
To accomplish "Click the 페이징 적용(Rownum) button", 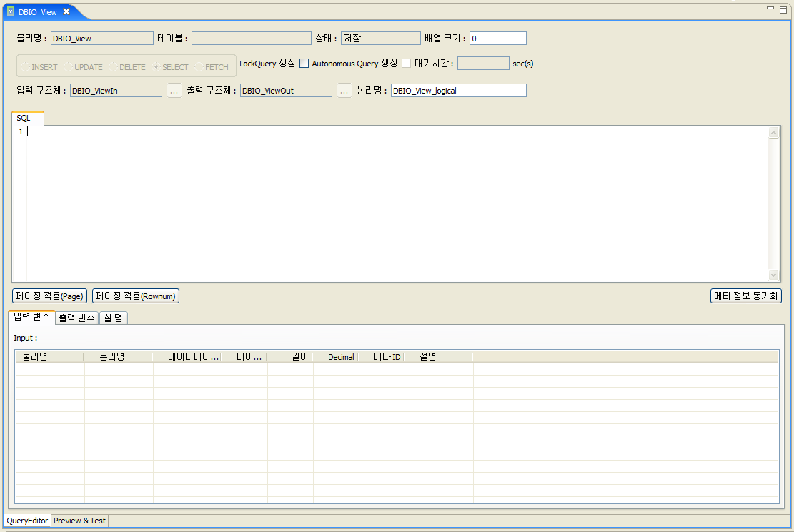I will (135, 296).
